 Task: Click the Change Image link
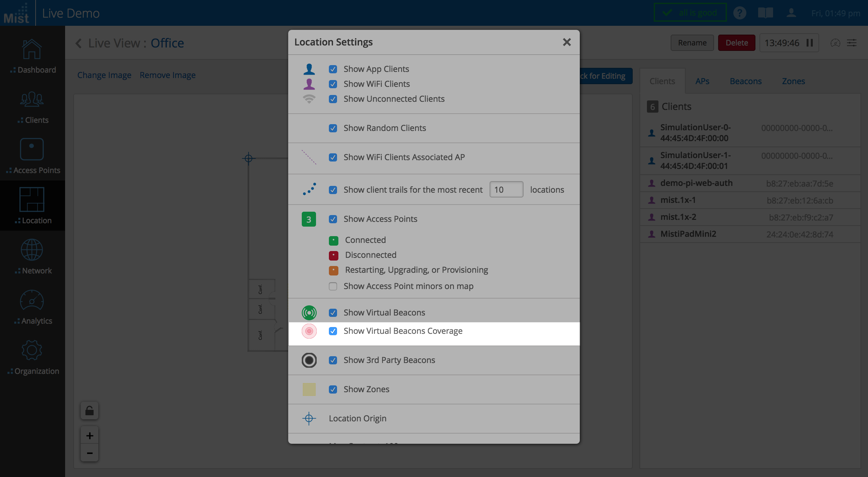coord(104,75)
